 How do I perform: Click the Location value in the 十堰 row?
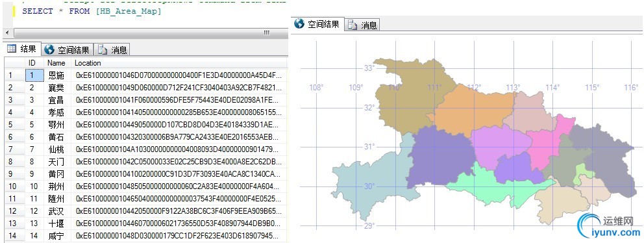pos(179,224)
